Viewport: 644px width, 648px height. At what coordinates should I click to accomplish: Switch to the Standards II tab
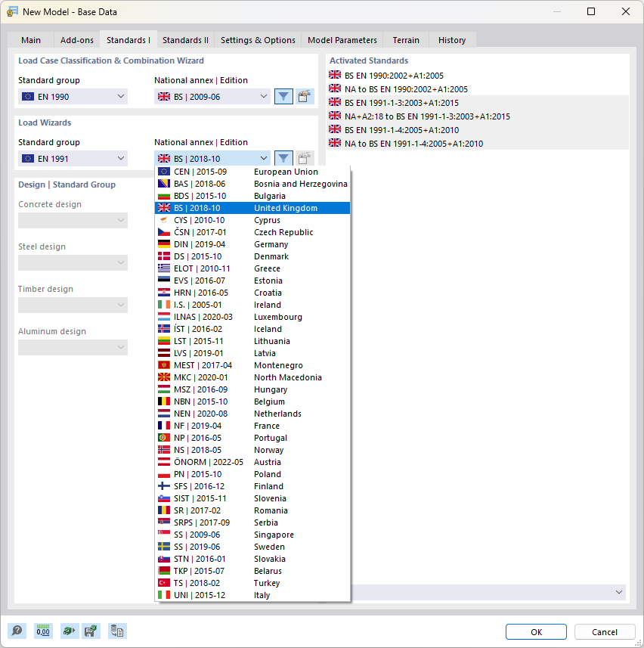click(x=185, y=40)
